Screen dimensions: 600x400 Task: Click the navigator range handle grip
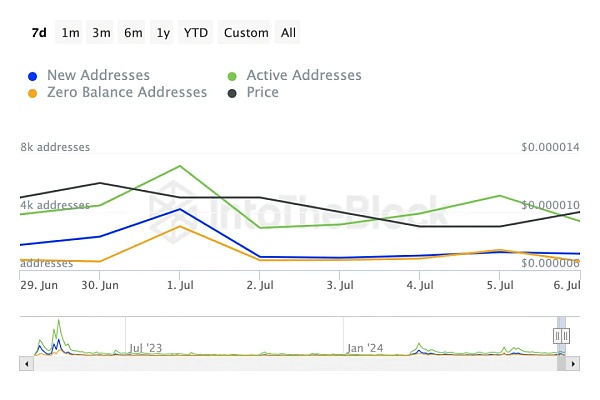click(561, 336)
